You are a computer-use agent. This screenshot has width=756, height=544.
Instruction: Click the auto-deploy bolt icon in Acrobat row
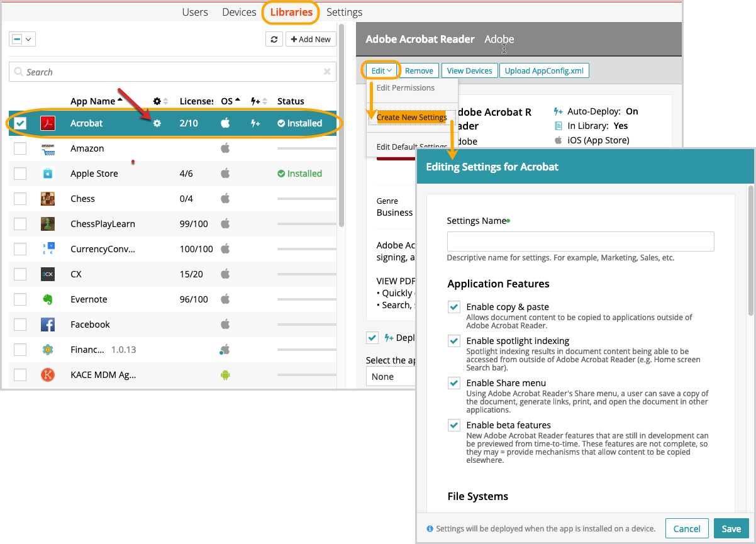point(255,123)
